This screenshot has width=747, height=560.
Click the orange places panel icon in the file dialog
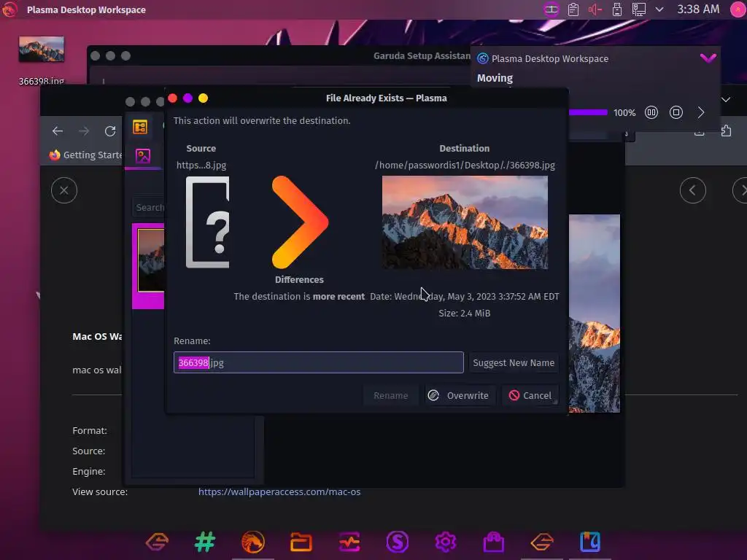pos(140,127)
